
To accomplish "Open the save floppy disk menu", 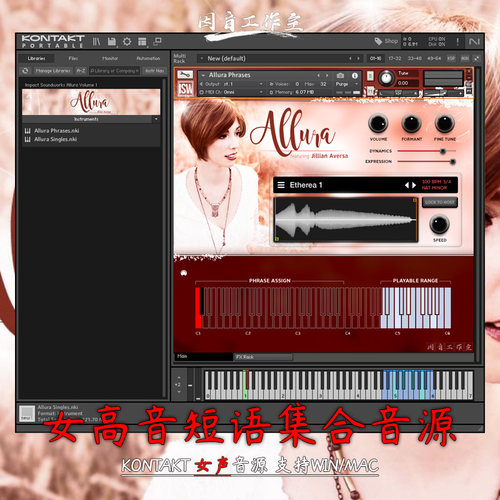I will [x=112, y=41].
